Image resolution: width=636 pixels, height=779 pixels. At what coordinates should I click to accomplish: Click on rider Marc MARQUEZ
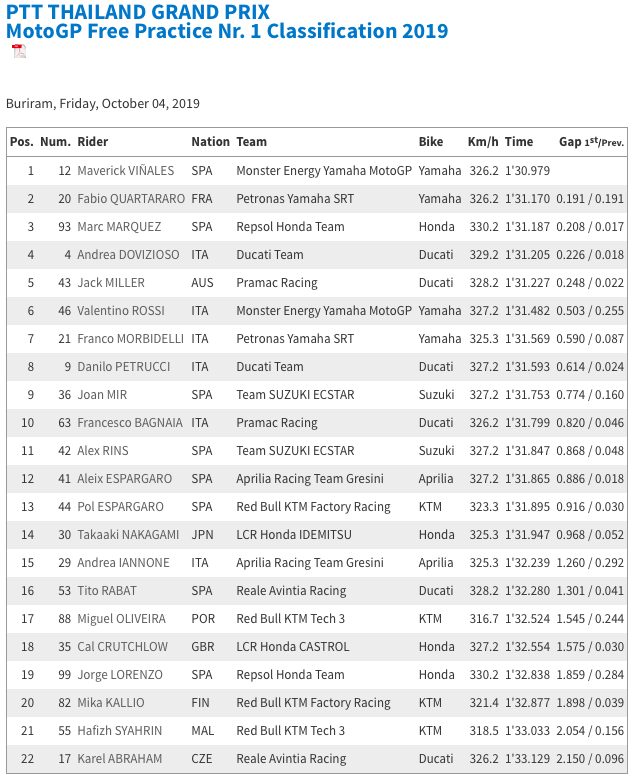pyautogui.click(x=119, y=227)
